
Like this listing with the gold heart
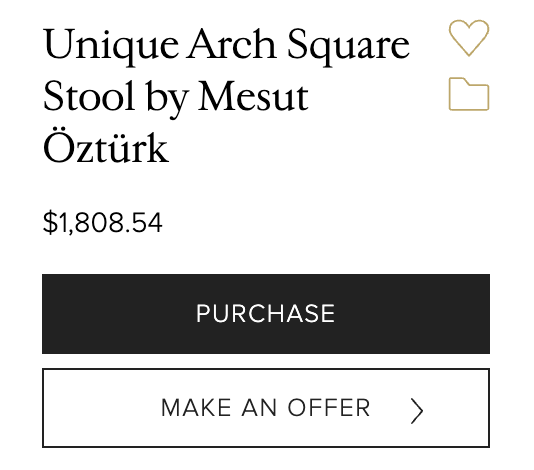click(469, 38)
